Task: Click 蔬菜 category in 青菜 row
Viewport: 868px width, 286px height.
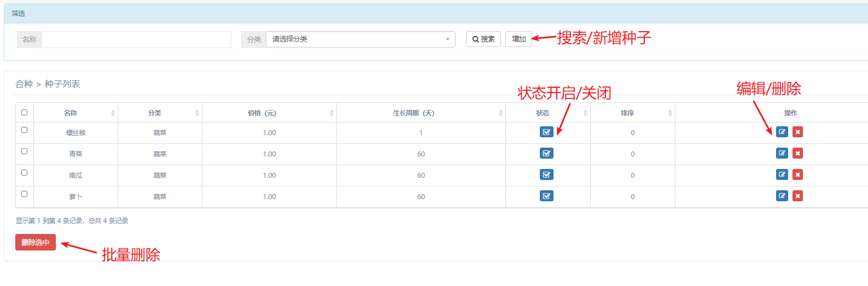Action: (160, 154)
